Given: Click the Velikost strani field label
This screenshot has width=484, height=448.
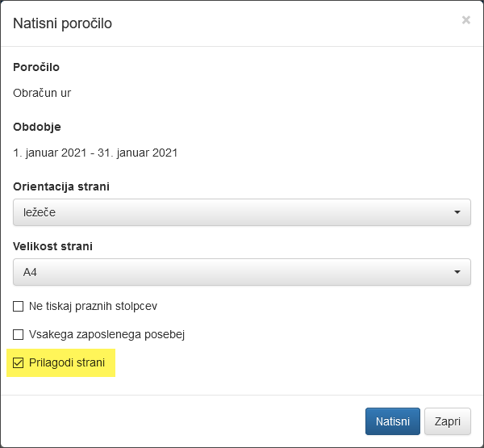Looking at the screenshot, I should [x=52, y=246].
